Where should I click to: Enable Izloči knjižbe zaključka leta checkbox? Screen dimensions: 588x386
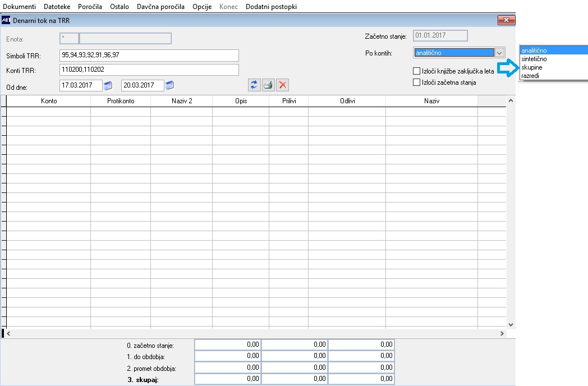416,71
